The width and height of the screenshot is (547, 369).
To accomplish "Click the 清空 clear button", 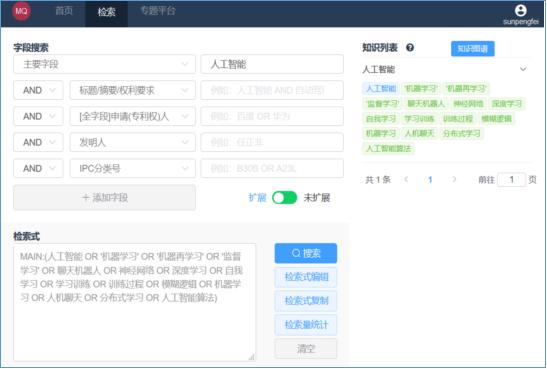I will point(306,348).
